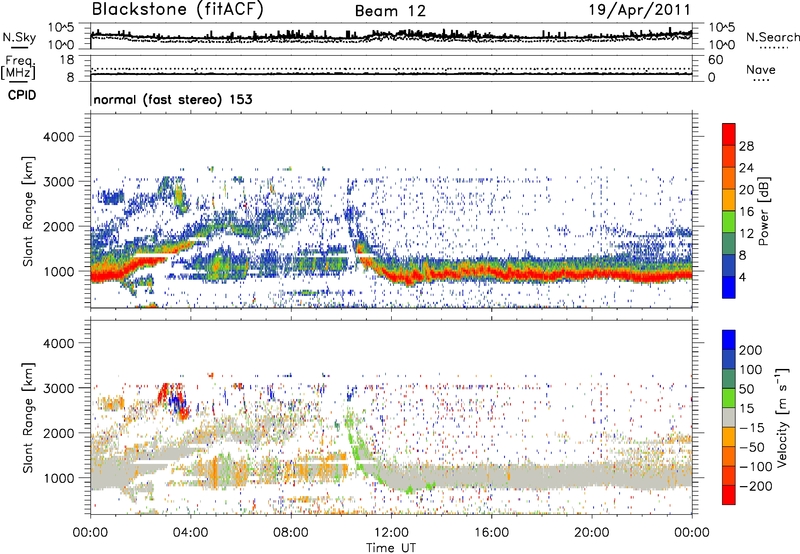The width and height of the screenshot is (800, 554).
Task: Click the "3000" tick of the velocity panel
Action: pyautogui.click(x=59, y=388)
